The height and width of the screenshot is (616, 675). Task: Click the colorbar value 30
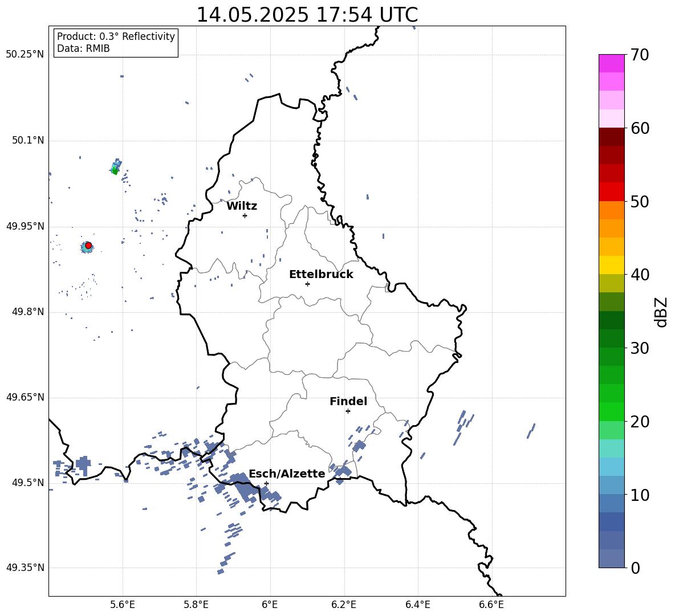coord(640,348)
